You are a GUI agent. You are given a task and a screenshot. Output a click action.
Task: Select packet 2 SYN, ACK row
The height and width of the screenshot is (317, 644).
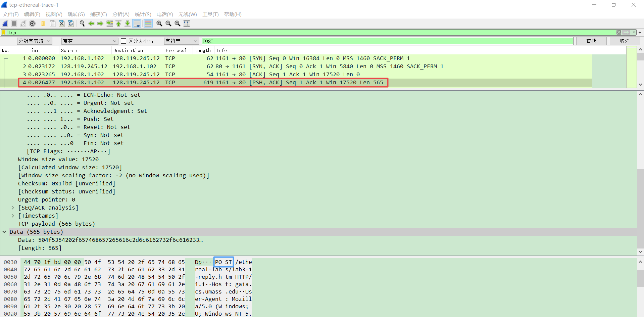click(296, 66)
